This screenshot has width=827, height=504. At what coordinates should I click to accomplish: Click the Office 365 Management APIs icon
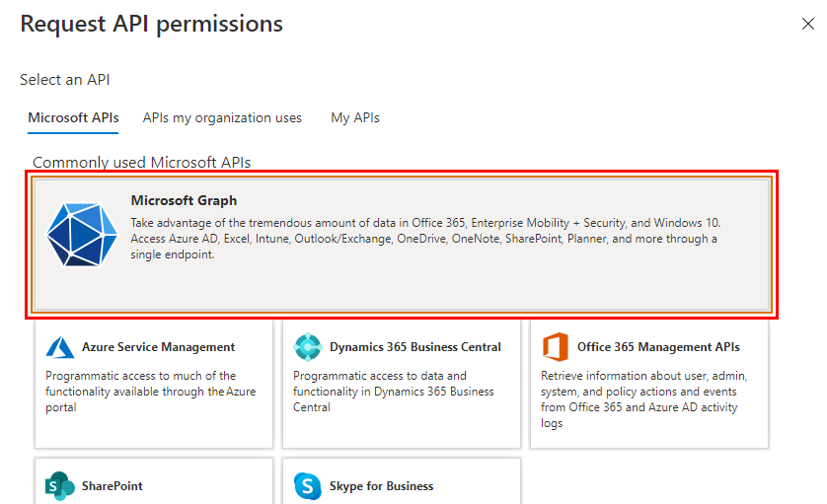click(x=556, y=347)
